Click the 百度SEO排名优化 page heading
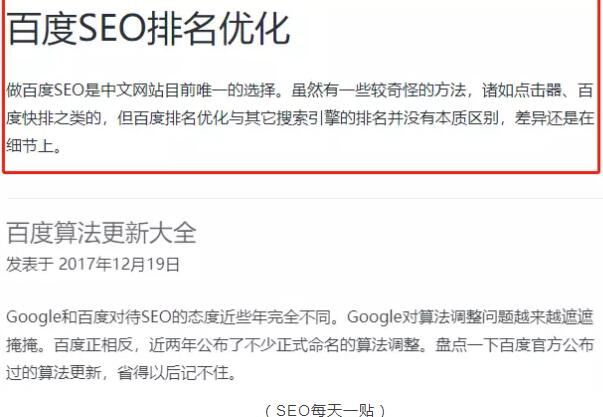The width and height of the screenshot is (603, 417). (148, 28)
